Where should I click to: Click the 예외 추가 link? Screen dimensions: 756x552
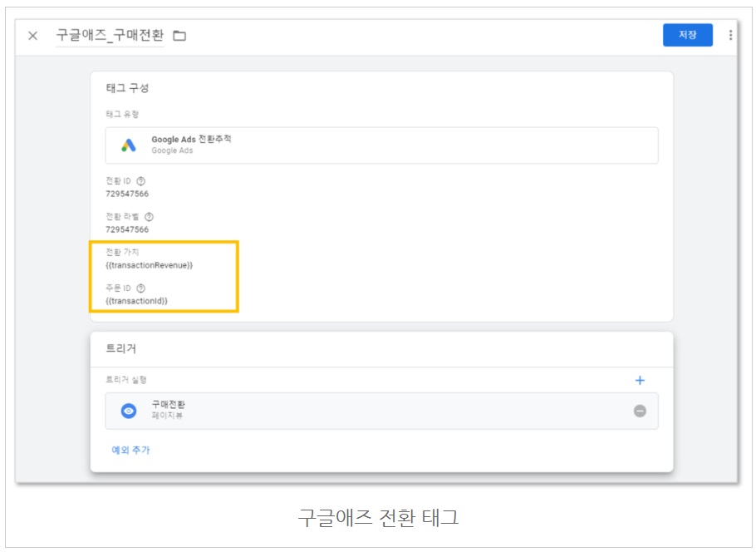pyautogui.click(x=130, y=450)
